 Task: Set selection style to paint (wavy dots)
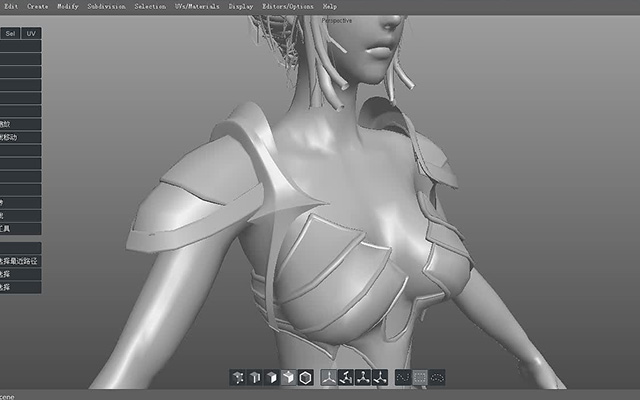[403, 378]
